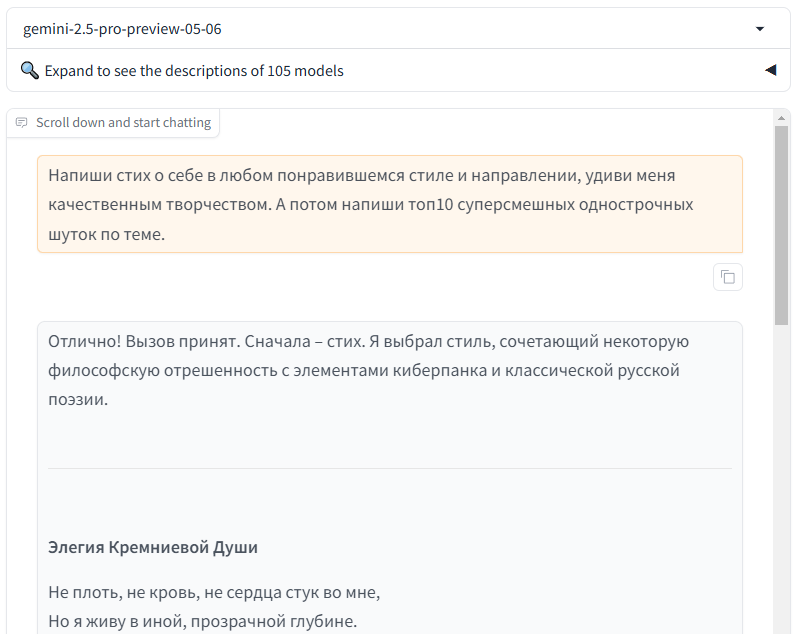Click the magnifying glass icon beside Expand
The width and height of the screenshot is (798, 634).
pyautogui.click(x=30, y=71)
